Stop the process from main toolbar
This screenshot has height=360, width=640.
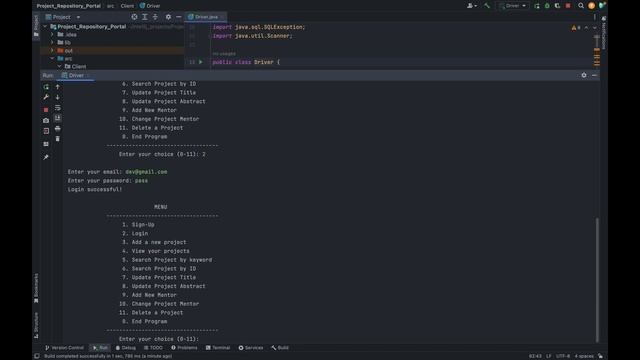(568, 6)
